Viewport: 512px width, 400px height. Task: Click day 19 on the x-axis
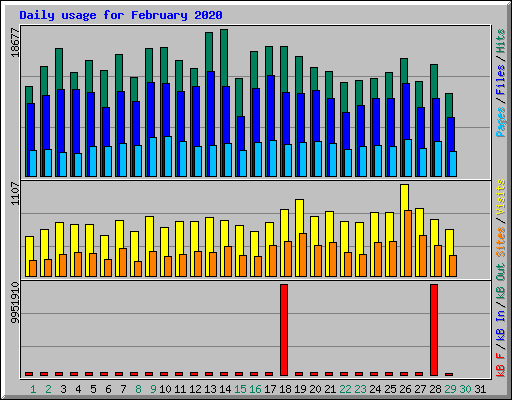[300, 389]
